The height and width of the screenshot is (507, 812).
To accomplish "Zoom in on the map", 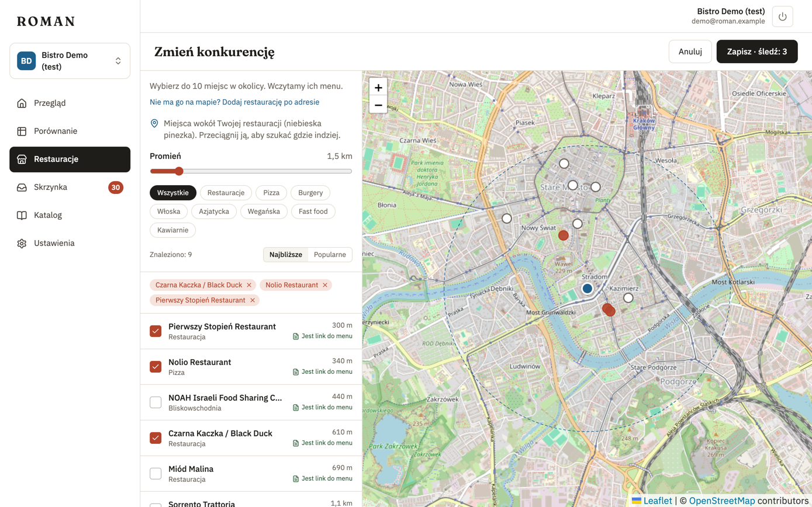I will point(378,88).
